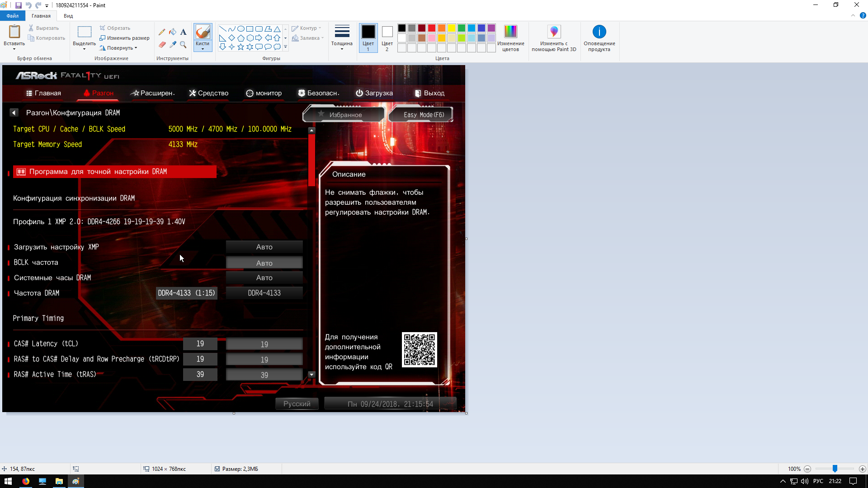Pick the Color picker eyedropper tool
The width and height of the screenshot is (868, 488).
pyautogui.click(x=173, y=44)
